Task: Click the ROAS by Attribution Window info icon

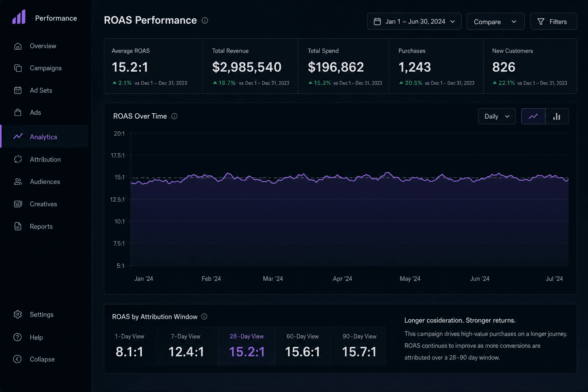Action: click(x=204, y=317)
